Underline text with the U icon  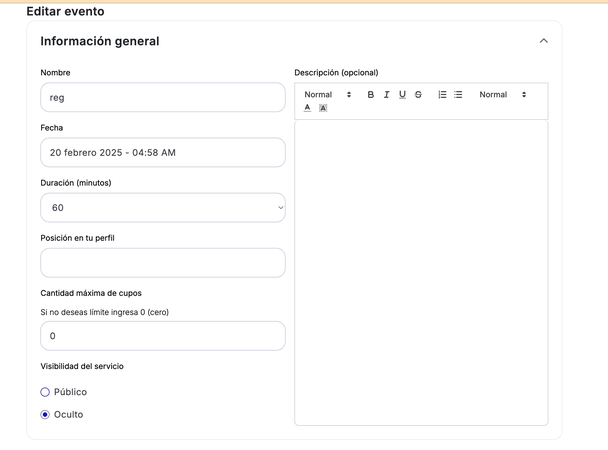pos(402,95)
